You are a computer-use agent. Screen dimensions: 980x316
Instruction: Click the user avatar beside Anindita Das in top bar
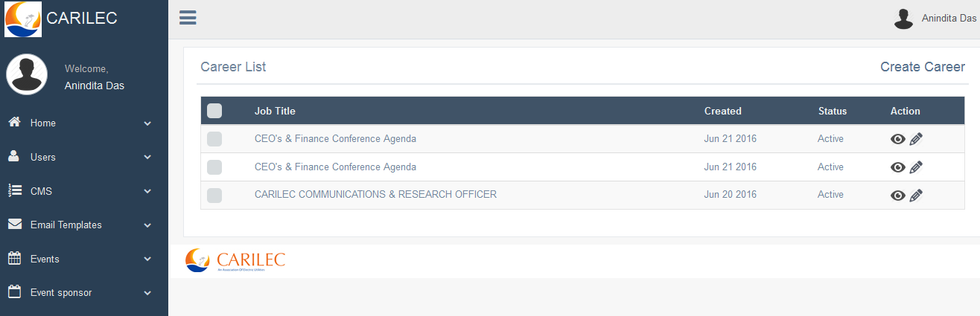[903, 19]
